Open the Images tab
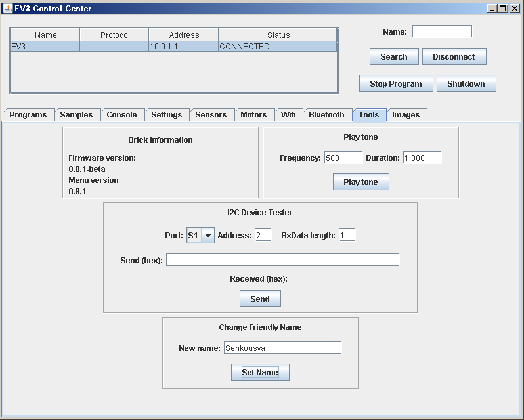This screenshot has height=420, width=524. click(x=406, y=115)
